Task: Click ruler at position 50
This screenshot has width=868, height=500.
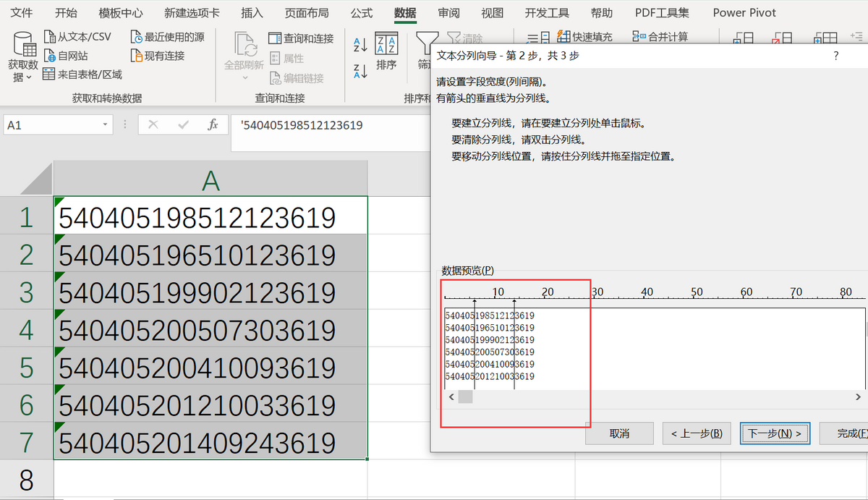Action: [x=697, y=292]
